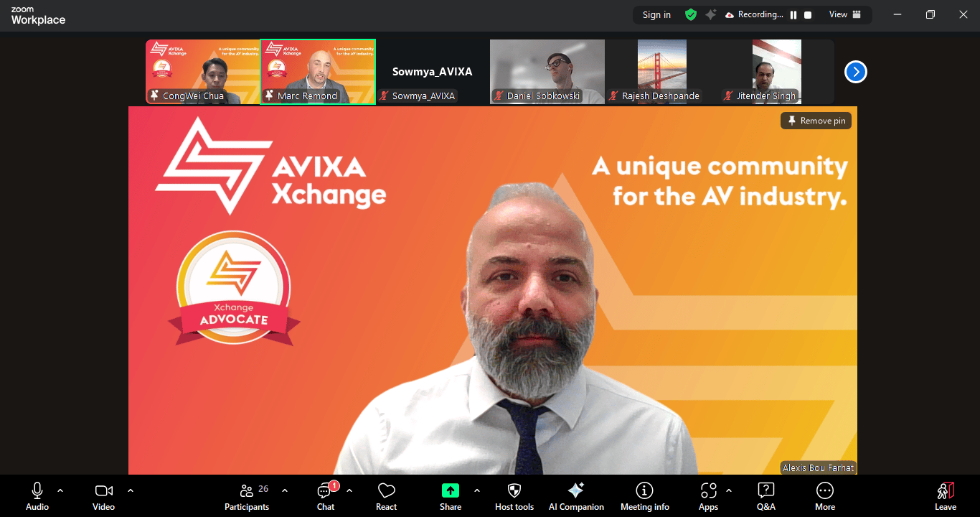Launch AI Companion
This screenshot has height=517, width=980.
(x=576, y=495)
